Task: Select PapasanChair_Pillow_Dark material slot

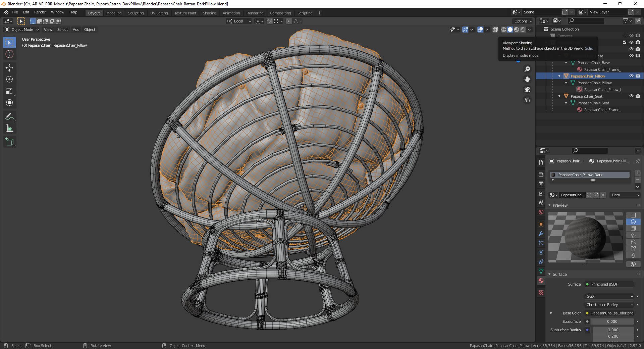Action: point(590,175)
